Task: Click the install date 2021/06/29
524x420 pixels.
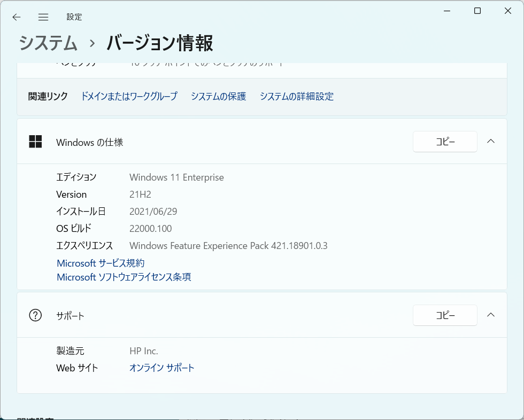Action: [153, 211]
